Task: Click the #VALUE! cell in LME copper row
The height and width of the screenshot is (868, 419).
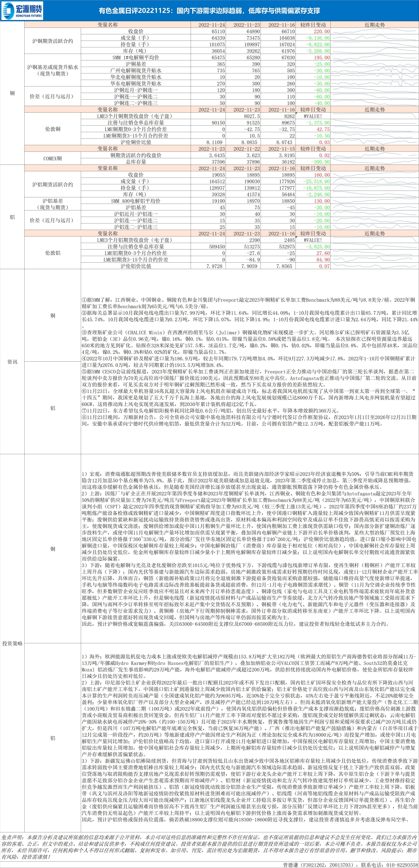Action: [313, 116]
